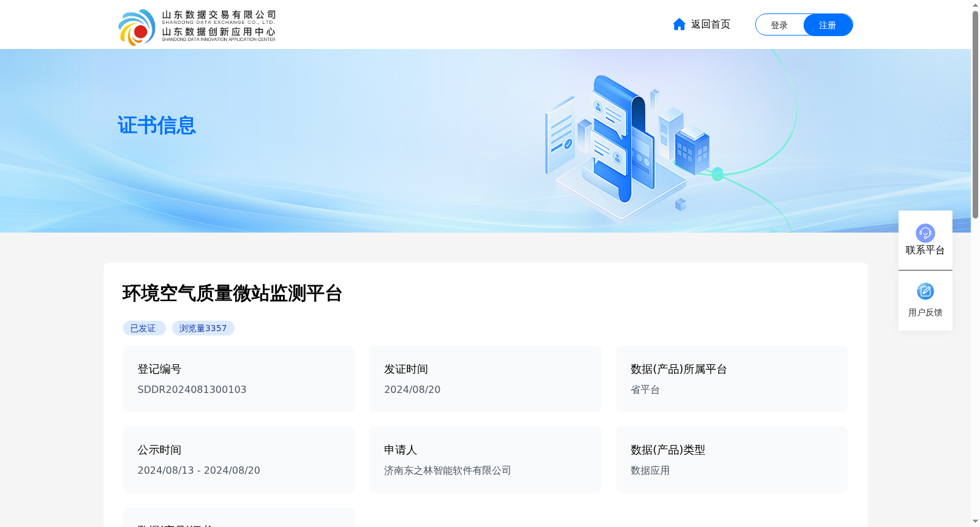Select applicant 济南东之林智能软件有限公司
980x527 pixels.
[x=447, y=471]
